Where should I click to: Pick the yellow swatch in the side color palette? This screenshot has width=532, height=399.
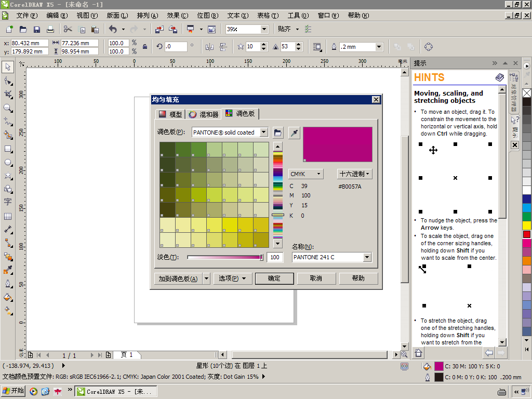point(527,225)
